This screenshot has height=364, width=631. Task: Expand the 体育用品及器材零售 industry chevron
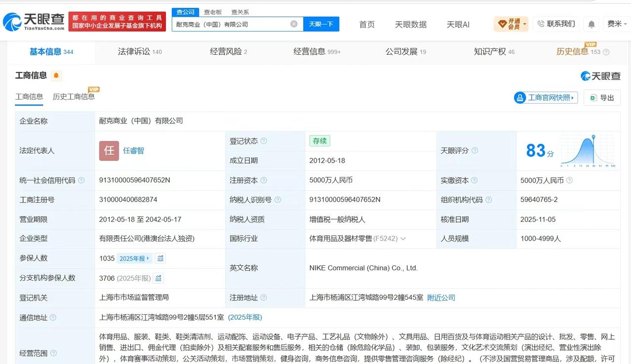tap(403, 239)
